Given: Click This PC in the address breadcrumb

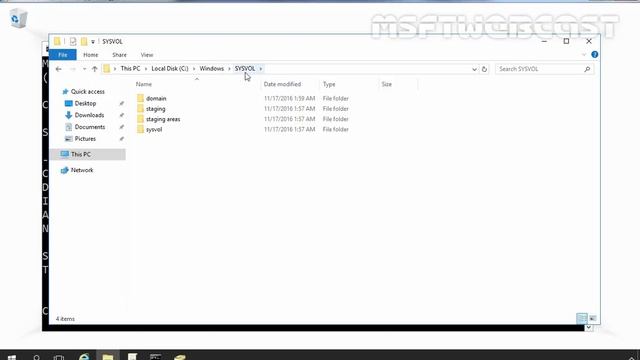Looking at the screenshot, I should coord(130,69).
